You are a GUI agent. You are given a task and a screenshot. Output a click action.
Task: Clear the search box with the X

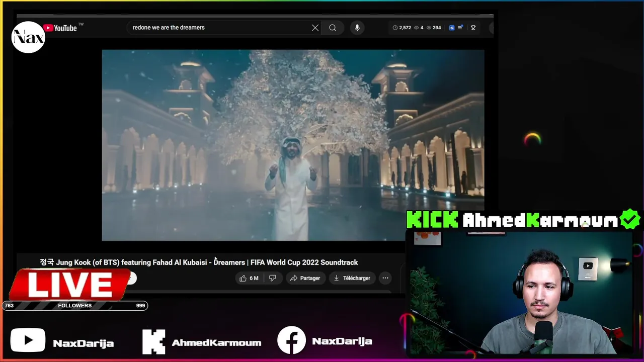point(315,28)
